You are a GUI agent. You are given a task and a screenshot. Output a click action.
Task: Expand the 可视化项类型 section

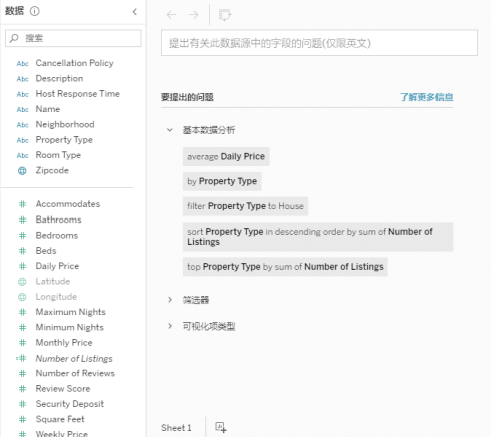click(170, 326)
